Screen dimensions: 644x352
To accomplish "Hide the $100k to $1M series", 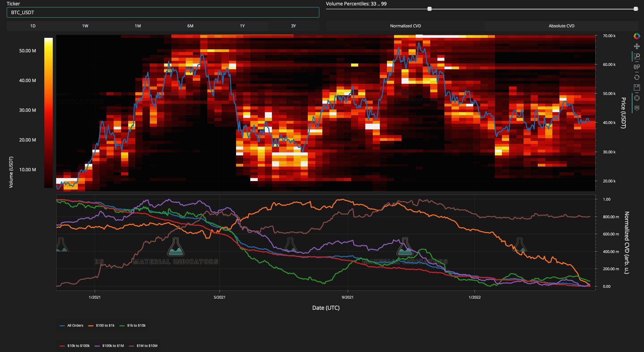I will pos(109,346).
